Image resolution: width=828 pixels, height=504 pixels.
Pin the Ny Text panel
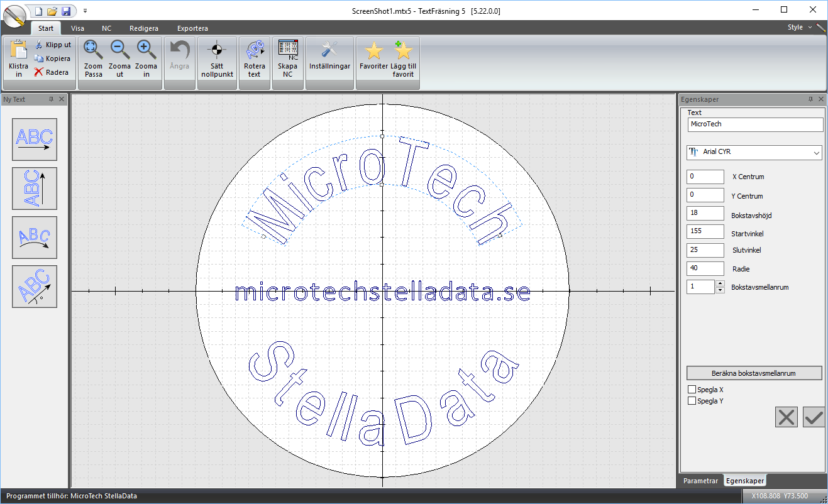[x=51, y=99]
